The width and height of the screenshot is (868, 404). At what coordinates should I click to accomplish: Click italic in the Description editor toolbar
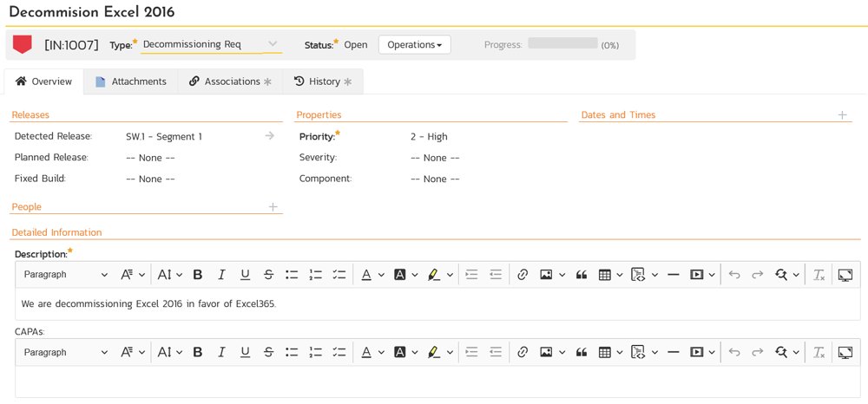click(221, 275)
